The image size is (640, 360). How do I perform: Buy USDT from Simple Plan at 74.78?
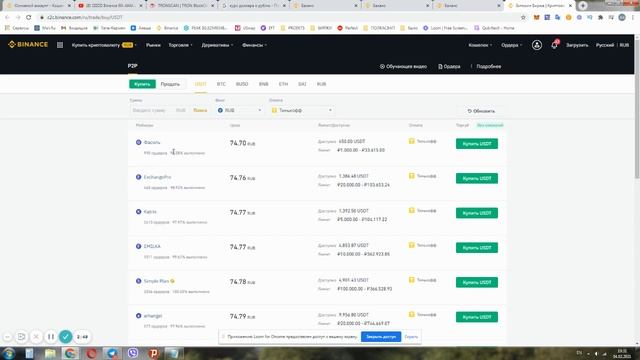click(x=477, y=282)
